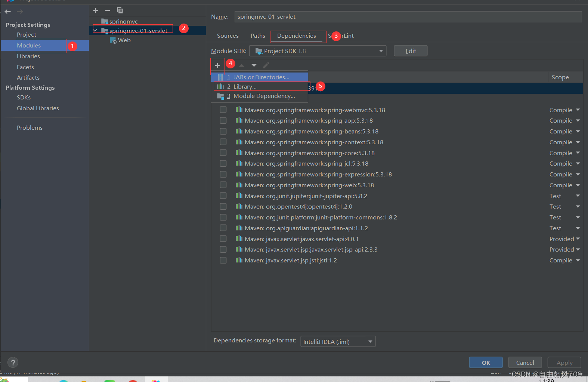Open Libraries in Project Settings
588x382 pixels.
pos(28,56)
